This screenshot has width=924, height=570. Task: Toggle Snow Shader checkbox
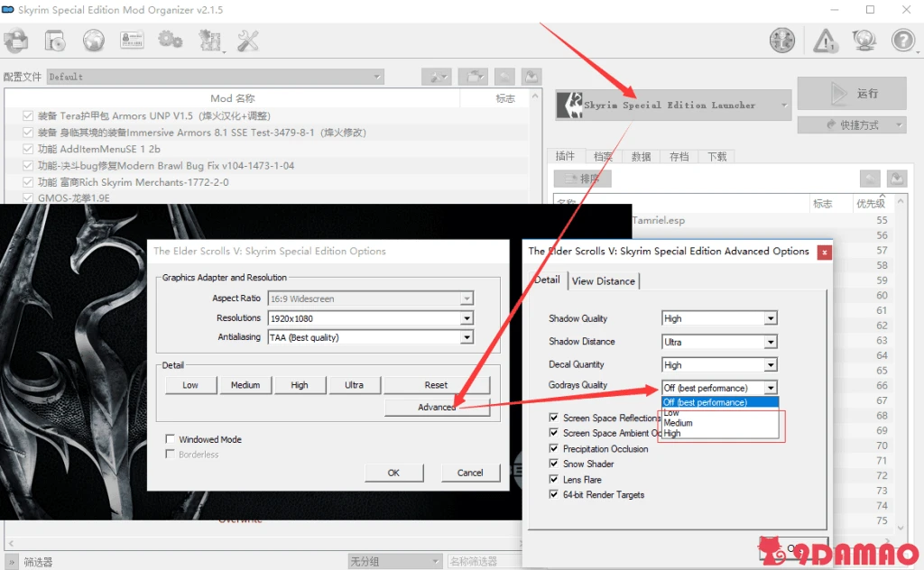(553, 464)
